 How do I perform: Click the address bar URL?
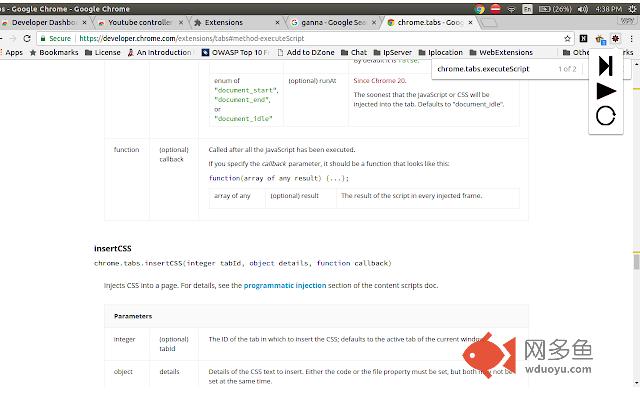click(x=192, y=38)
